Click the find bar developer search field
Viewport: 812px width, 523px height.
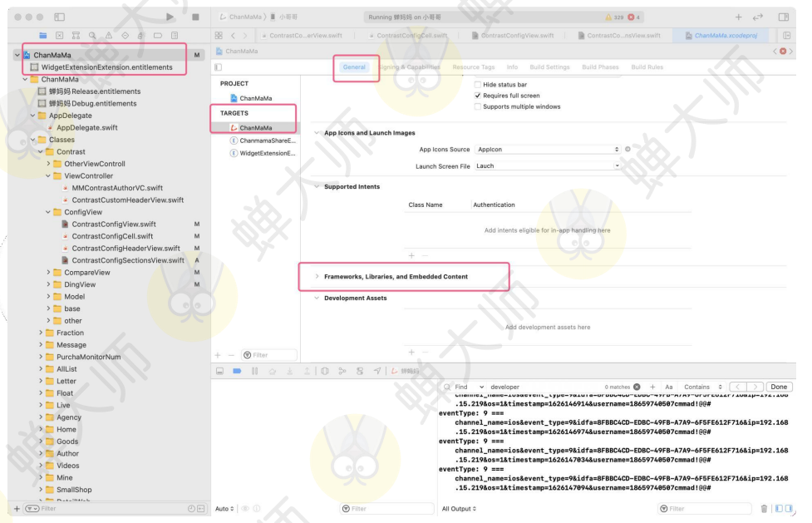coord(544,387)
